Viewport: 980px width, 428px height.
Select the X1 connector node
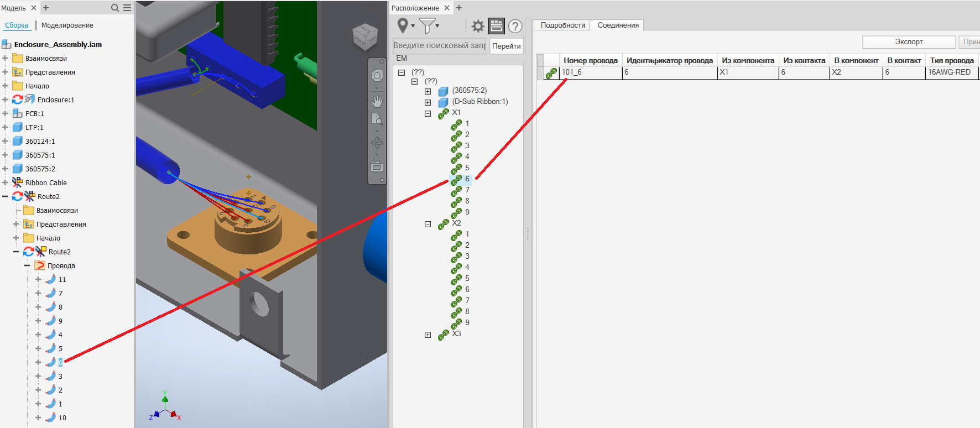(456, 112)
